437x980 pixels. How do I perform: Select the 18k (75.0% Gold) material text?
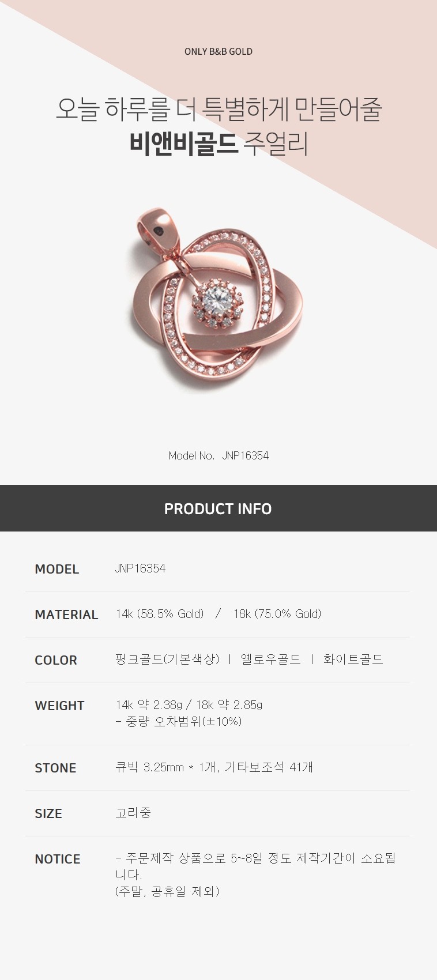click(x=277, y=614)
